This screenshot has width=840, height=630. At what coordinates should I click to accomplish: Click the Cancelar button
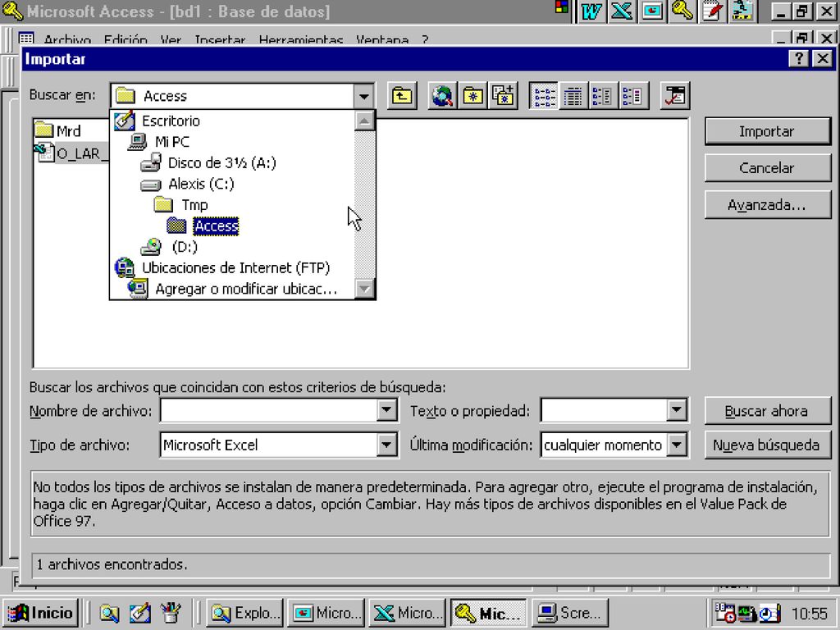pyautogui.click(x=767, y=167)
